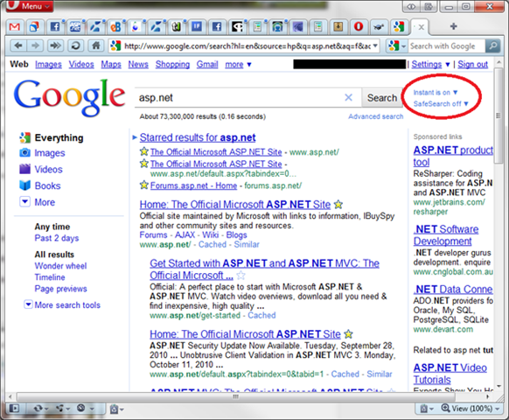Go to Home page using house icon
Viewport: 509px width, 420px height.
click(96, 45)
